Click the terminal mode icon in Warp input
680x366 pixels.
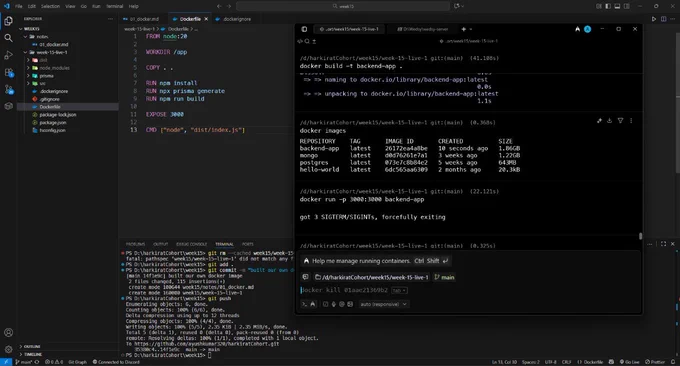tap(304, 304)
